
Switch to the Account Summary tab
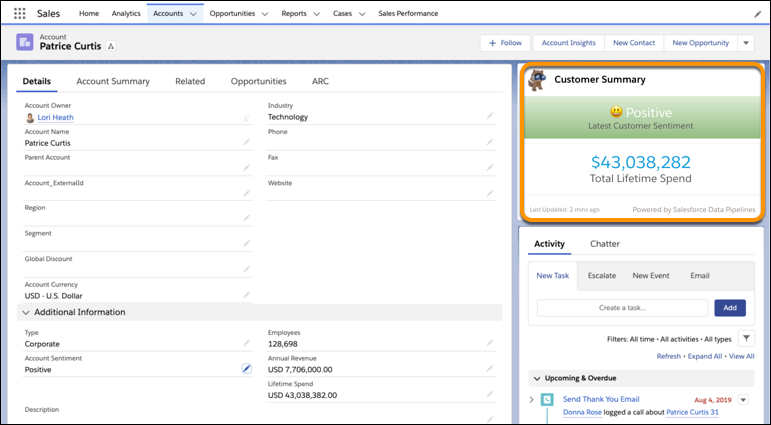point(113,81)
